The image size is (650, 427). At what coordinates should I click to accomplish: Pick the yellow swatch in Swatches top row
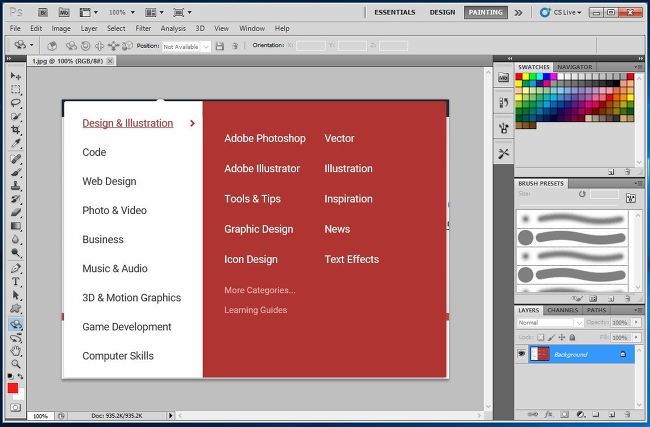coord(526,76)
